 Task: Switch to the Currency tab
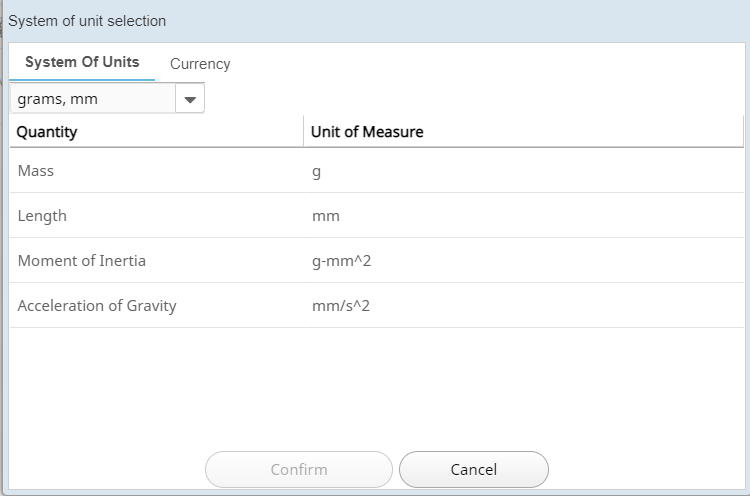pyautogui.click(x=200, y=64)
